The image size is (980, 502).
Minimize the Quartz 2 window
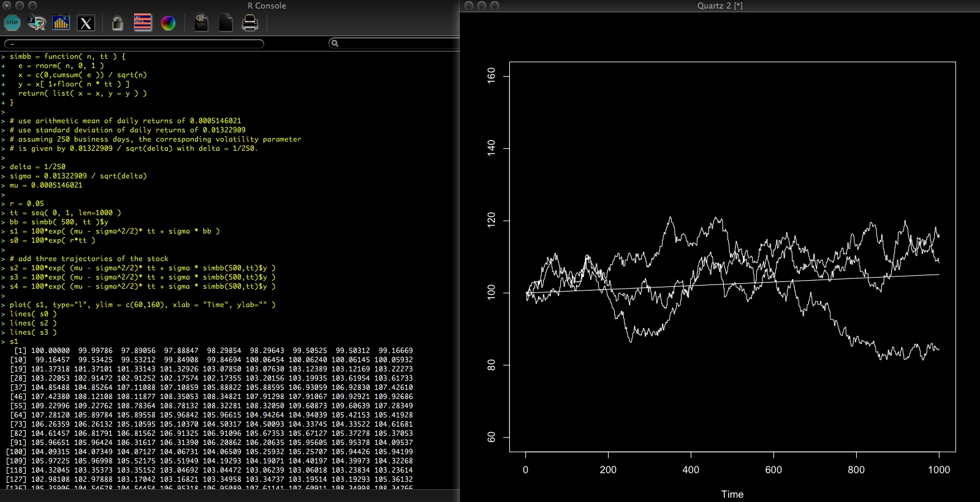pyautogui.click(x=482, y=6)
